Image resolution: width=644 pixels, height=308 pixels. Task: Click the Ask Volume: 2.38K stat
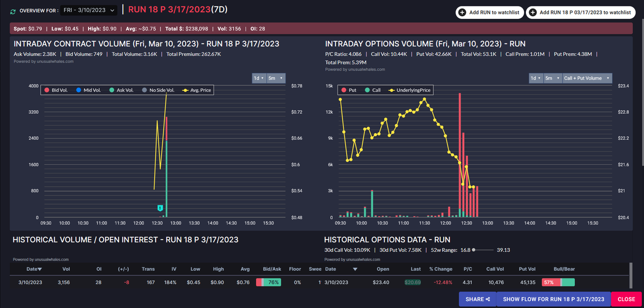35,54
